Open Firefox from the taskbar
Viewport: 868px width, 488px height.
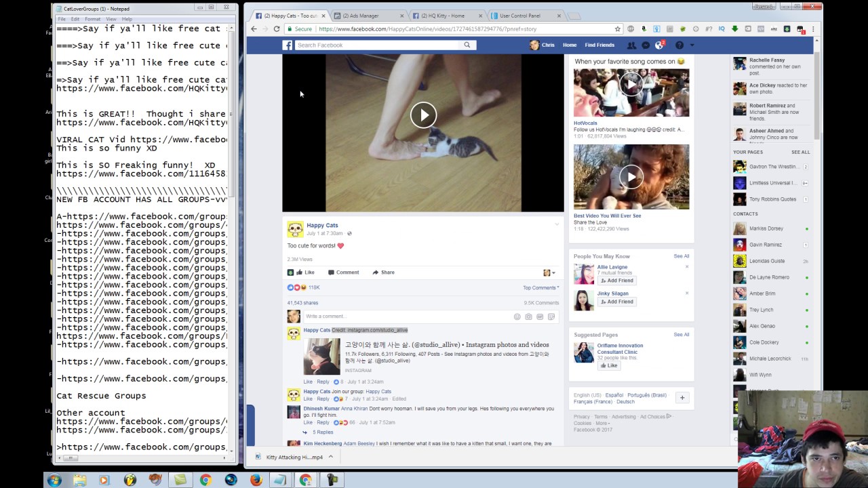pyautogui.click(x=256, y=480)
